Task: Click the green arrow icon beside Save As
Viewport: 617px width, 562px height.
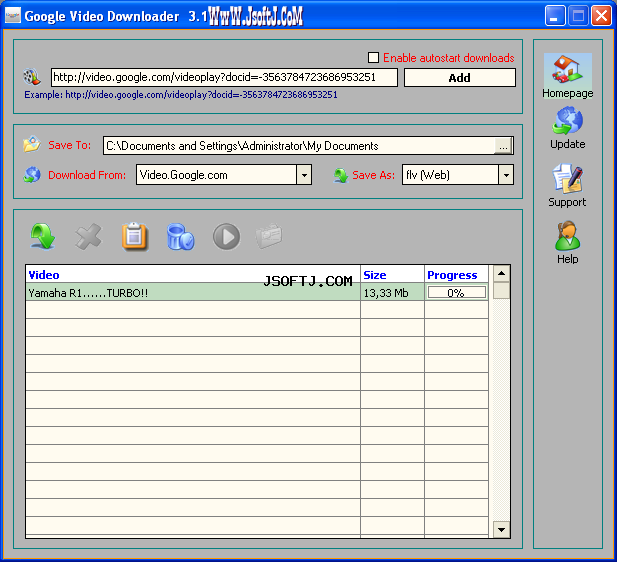Action: (x=341, y=175)
